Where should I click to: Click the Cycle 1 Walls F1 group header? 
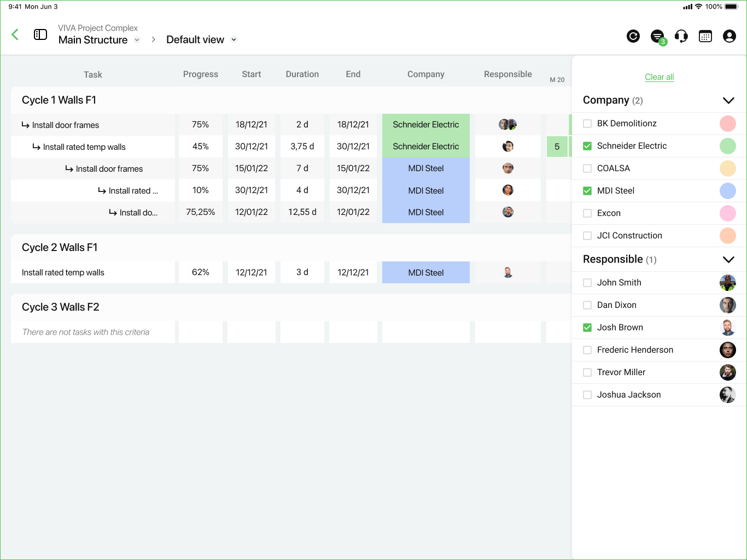tap(291, 100)
